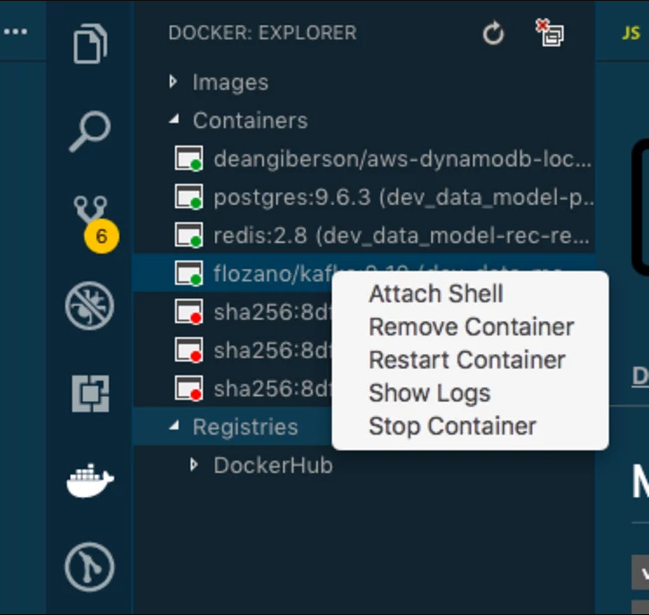This screenshot has height=615, width=649.
Task: Click the JS file tab icon
Action: click(x=631, y=33)
